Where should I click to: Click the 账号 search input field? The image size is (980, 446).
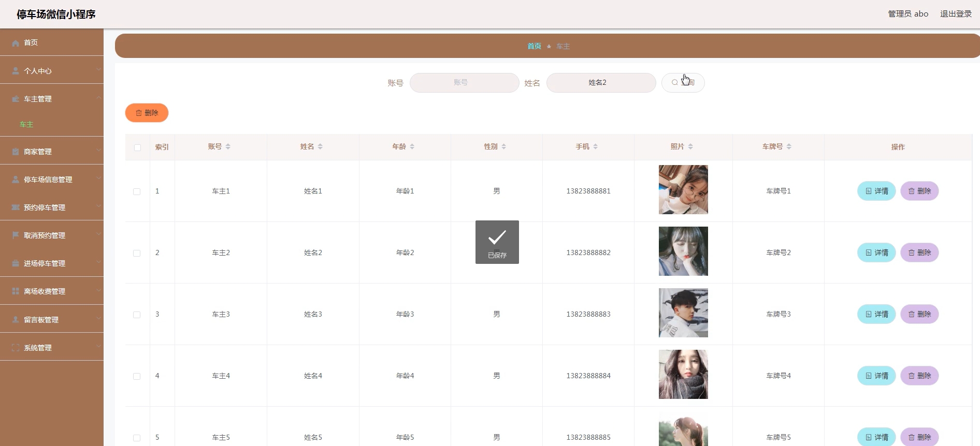464,83
